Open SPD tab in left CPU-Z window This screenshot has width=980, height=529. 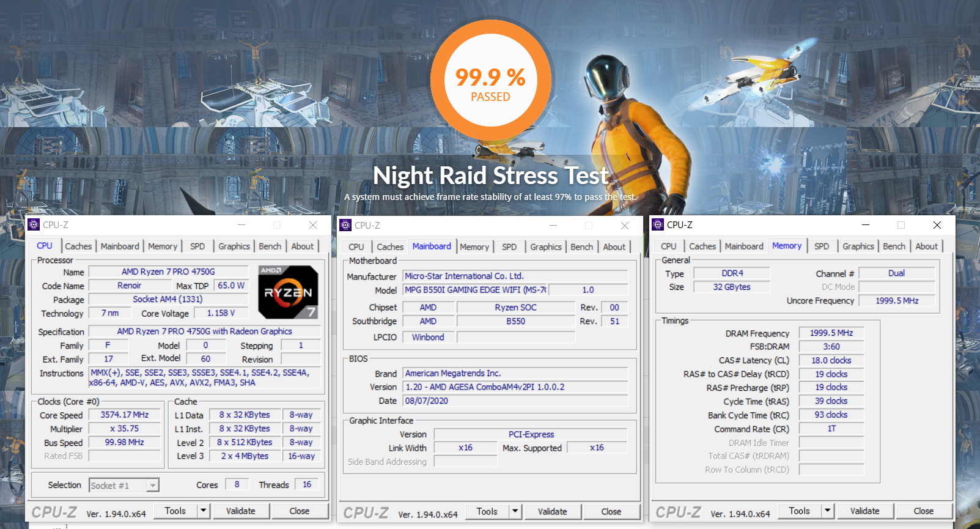[x=197, y=246]
